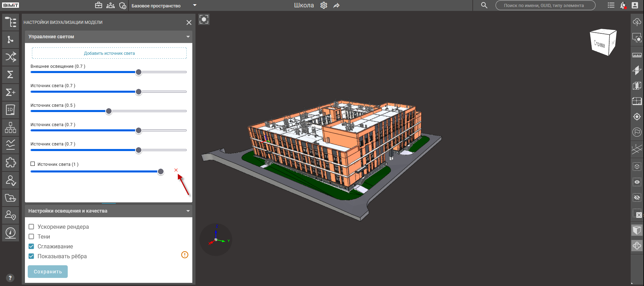Collapse Настройки освещения и качества section

pyautogui.click(x=188, y=211)
